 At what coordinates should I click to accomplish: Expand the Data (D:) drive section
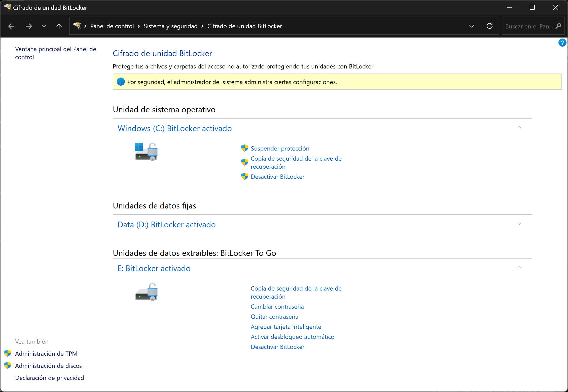click(519, 224)
